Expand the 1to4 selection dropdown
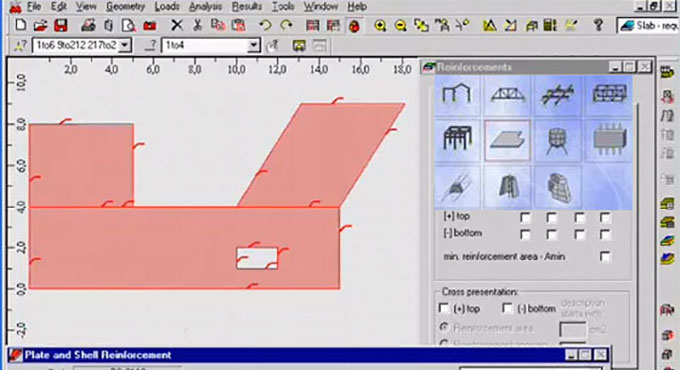Screen dimensions: 680x370 tap(253, 45)
